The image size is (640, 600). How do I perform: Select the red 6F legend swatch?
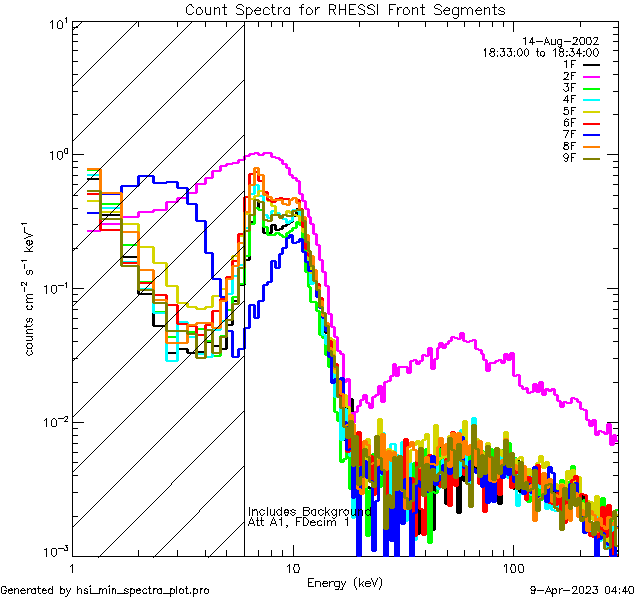(587, 124)
